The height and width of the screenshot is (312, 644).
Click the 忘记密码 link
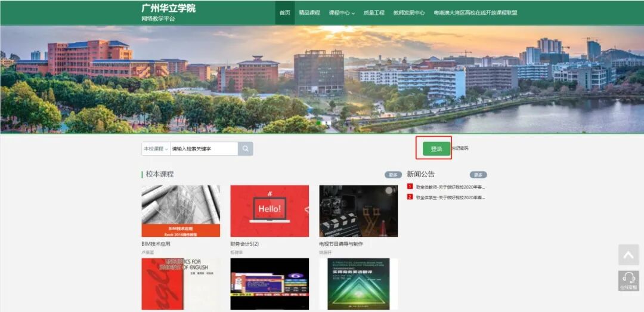point(460,149)
